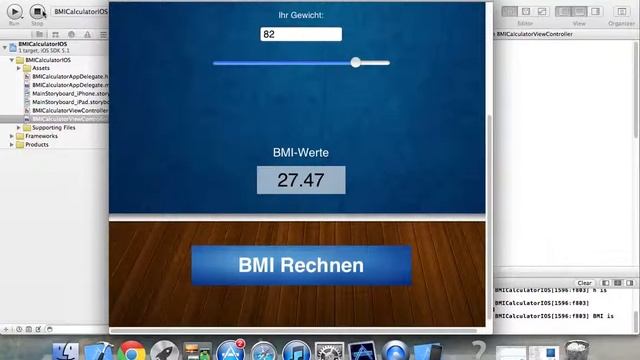Image resolution: width=640 pixels, height=360 pixels.
Task: Select the Standard editor mode
Action: (x=509, y=11)
